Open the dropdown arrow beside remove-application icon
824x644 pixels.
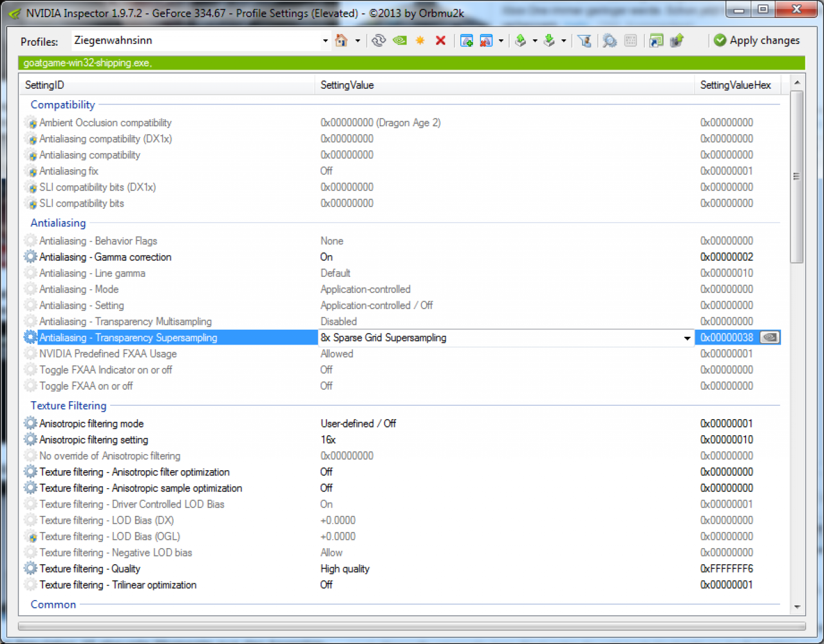pyautogui.click(x=501, y=41)
